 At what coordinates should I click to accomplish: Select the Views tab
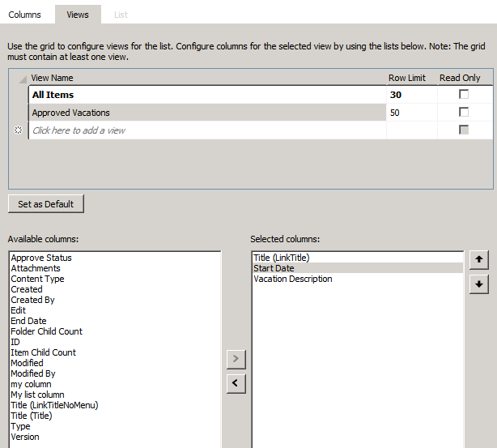pos(78,15)
